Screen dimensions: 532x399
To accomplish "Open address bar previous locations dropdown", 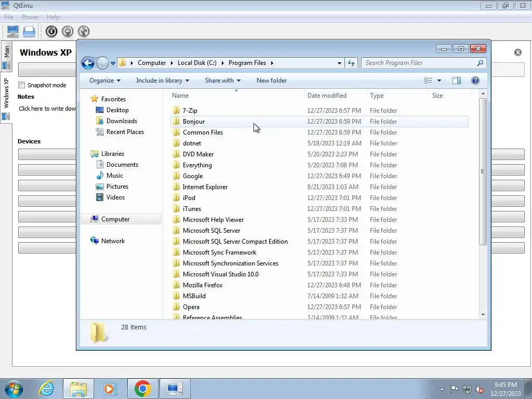I will (339, 63).
